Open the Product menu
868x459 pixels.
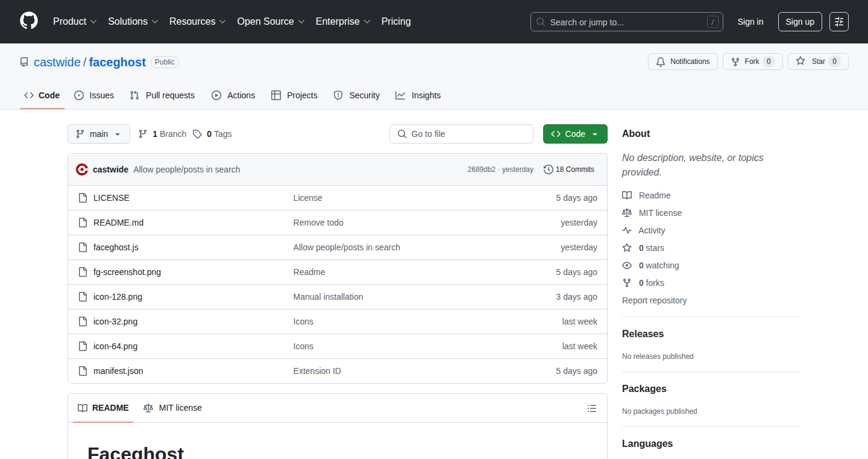pyautogui.click(x=75, y=22)
